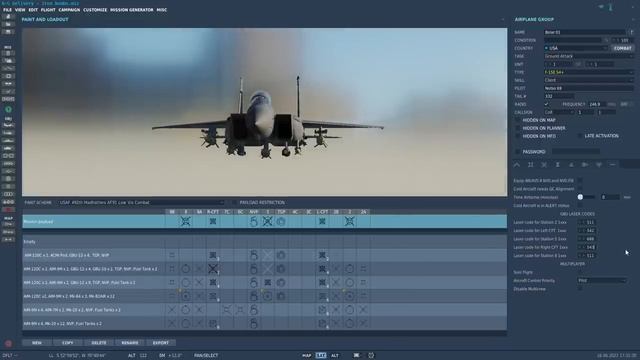
Task: Toggle Late Activation checkbox
Action: coord(579,136)
